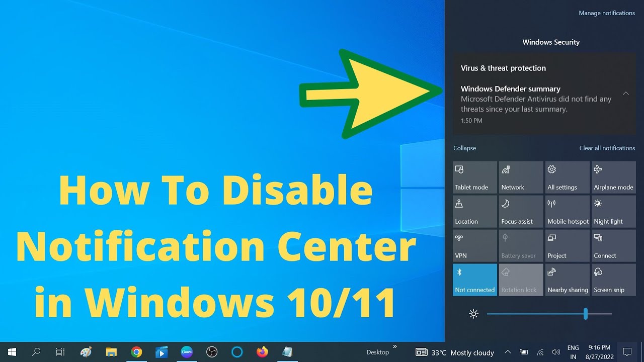Disable Bluetooth Not connected tile
The height and width of the screenshot is (362, 644).
point(474,280)
